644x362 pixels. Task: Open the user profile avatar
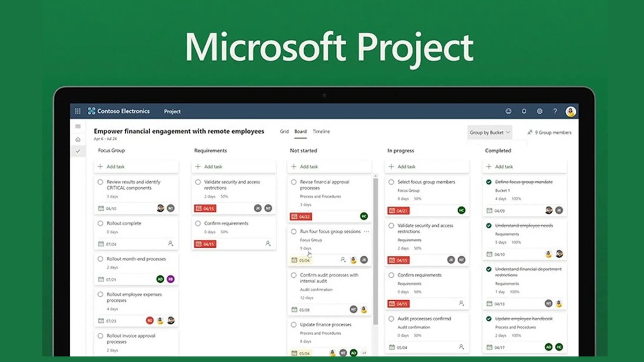[x=570, y=111]
